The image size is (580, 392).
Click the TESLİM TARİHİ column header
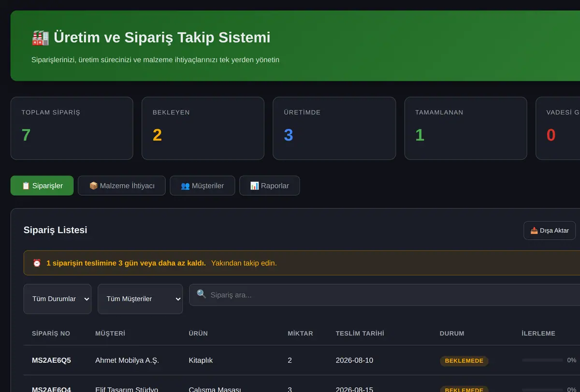pos(360,334)
